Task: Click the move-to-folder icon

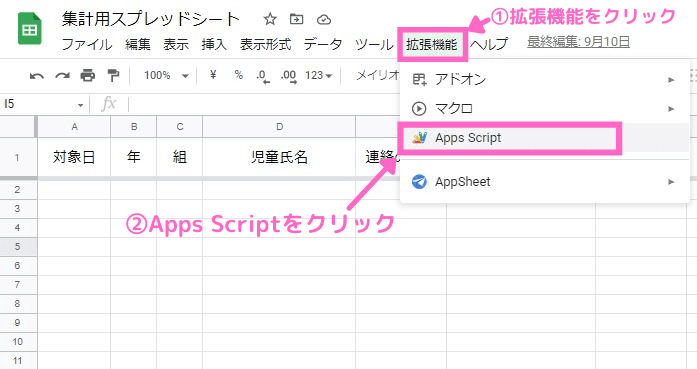Action: 296,19
